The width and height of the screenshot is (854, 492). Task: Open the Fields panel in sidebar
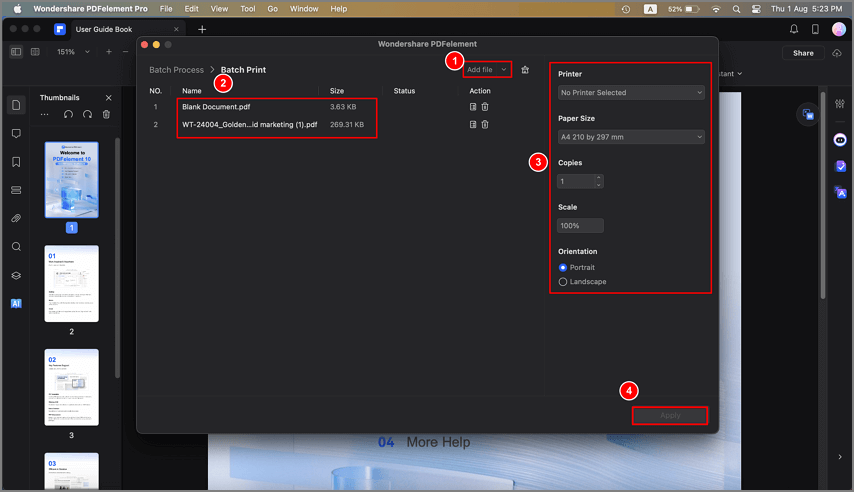(x=16, y=190)
